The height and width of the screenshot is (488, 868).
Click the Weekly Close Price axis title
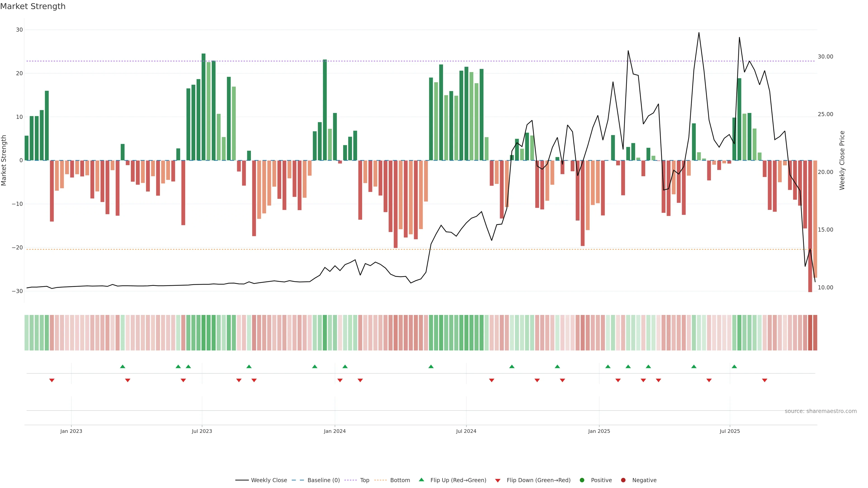[842, 160]
